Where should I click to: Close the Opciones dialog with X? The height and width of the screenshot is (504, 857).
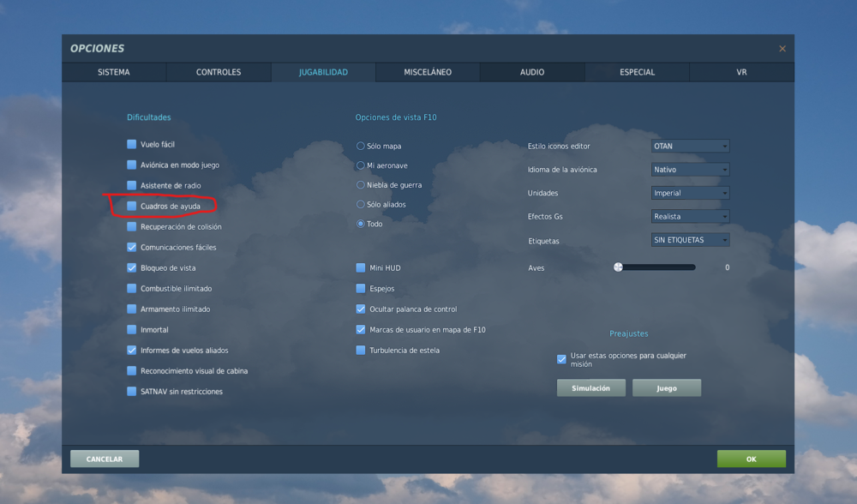pos(782,49)
